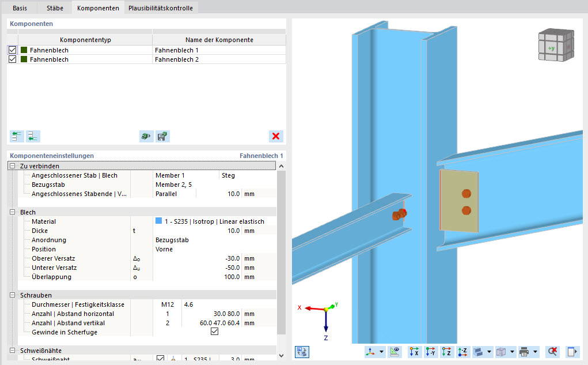The image size is (588, 365).
Task: Switch to the Stäbe tab
Action: [x=55, y=8]
